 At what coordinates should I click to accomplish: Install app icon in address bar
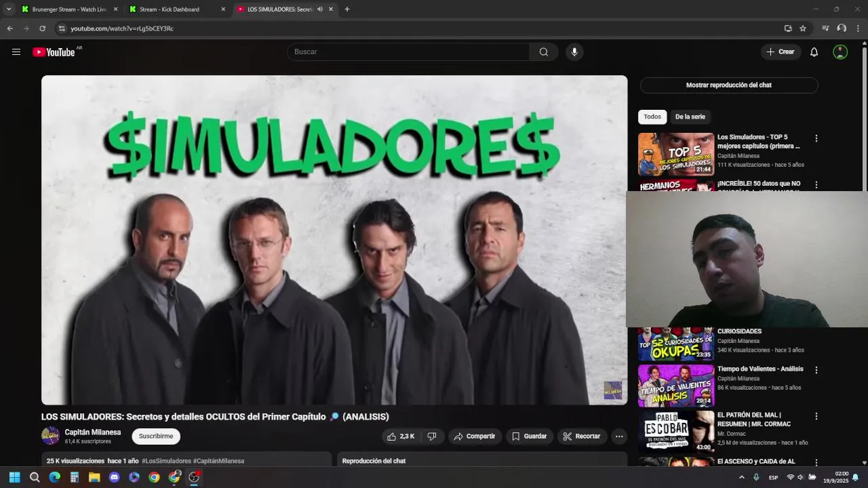[788, 28]
